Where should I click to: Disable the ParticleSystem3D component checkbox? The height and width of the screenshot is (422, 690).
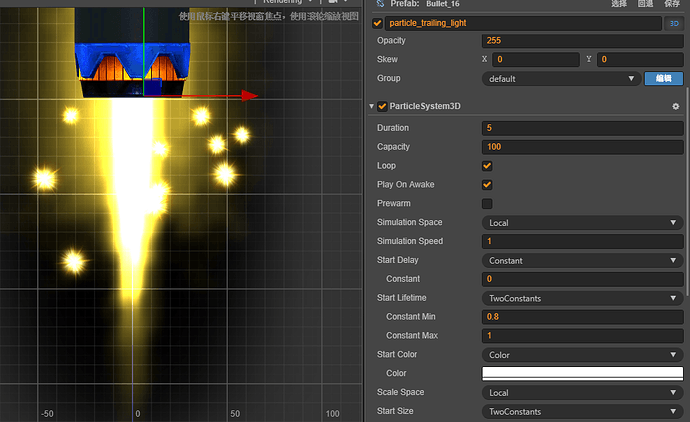point(382,106)
